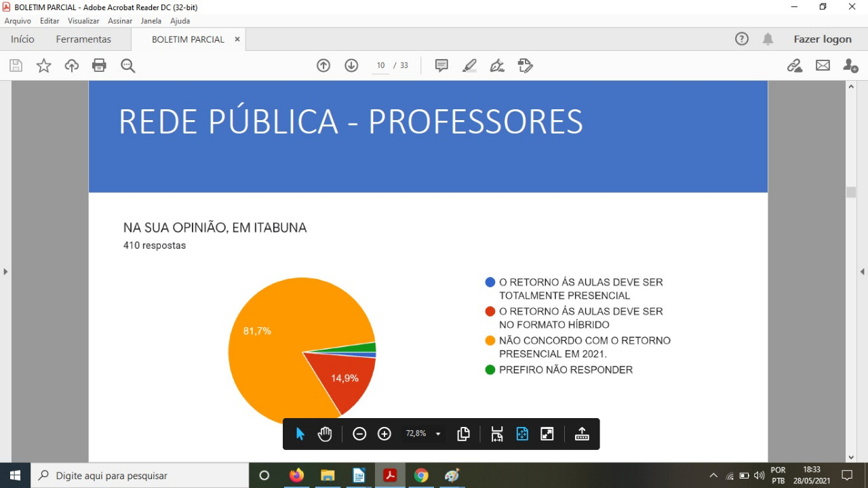Expand the left navigation pane
The height and width of the screenshot is (488, 868).
tap(5, 271)
